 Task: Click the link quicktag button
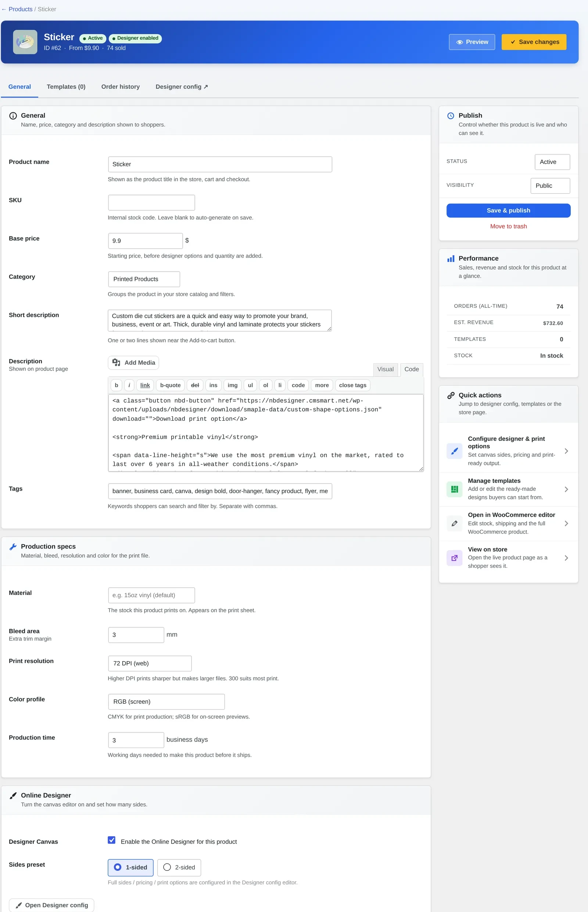pyautogui.click(x=145, y=385)
